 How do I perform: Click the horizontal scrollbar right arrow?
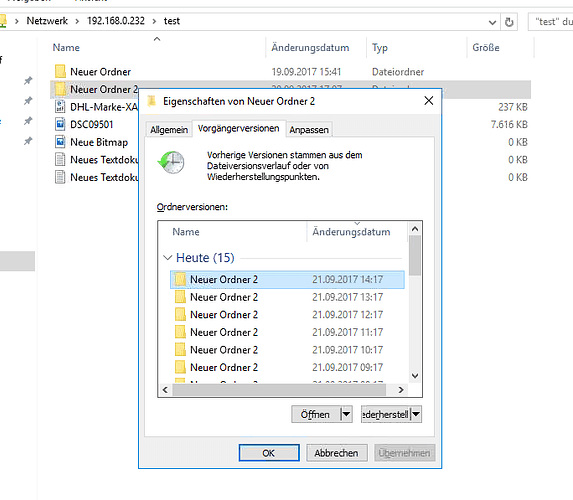coord(401,390)
